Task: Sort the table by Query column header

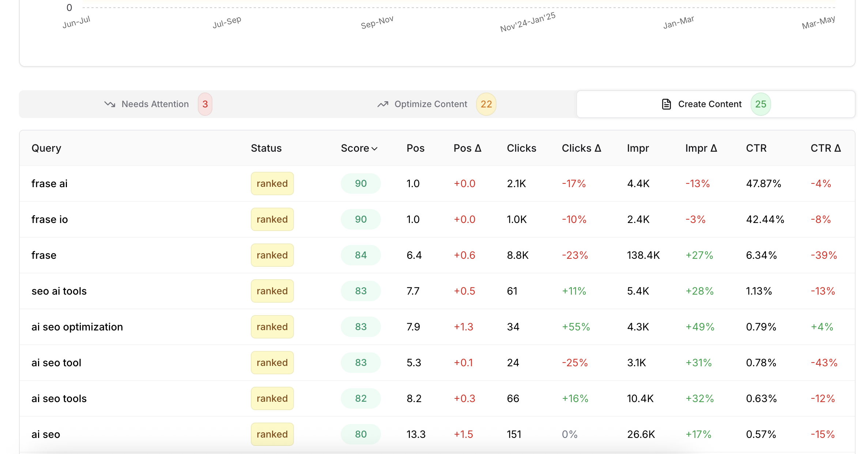Action: click(x=46, y=148)
